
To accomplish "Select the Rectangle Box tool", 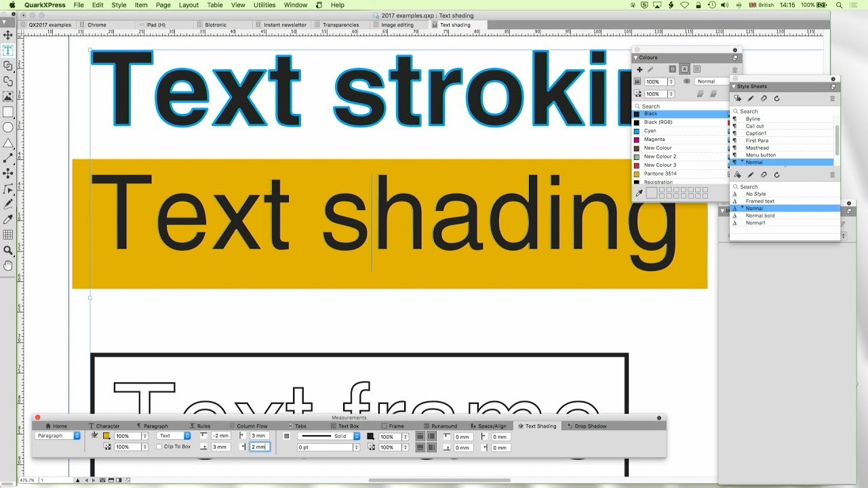I will coord(8,112).
